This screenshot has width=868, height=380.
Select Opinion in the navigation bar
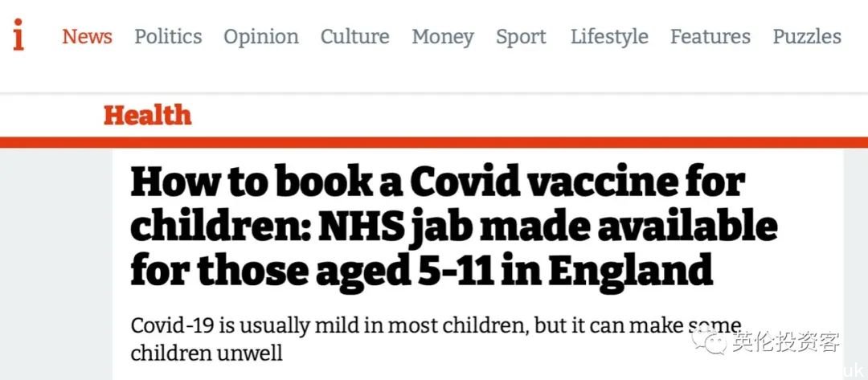pyautogui.click(x=261, y=37)
